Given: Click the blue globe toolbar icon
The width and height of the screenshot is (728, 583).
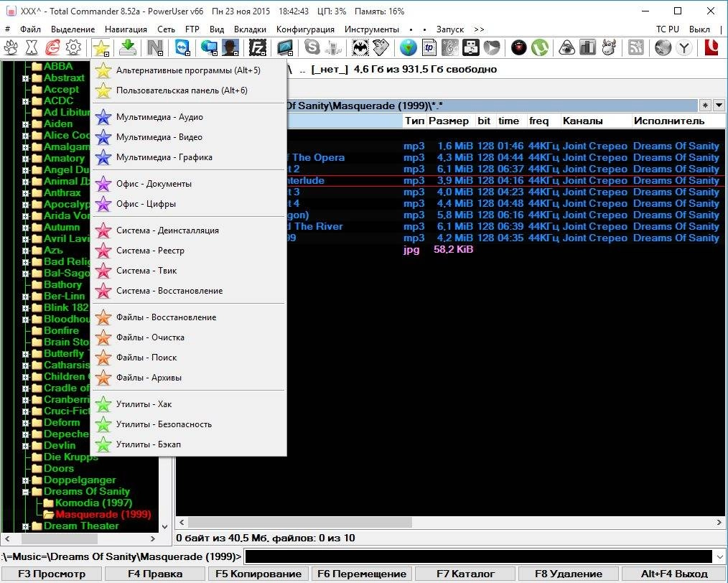Looking at the screenshot, I should [x=408, y=47].
